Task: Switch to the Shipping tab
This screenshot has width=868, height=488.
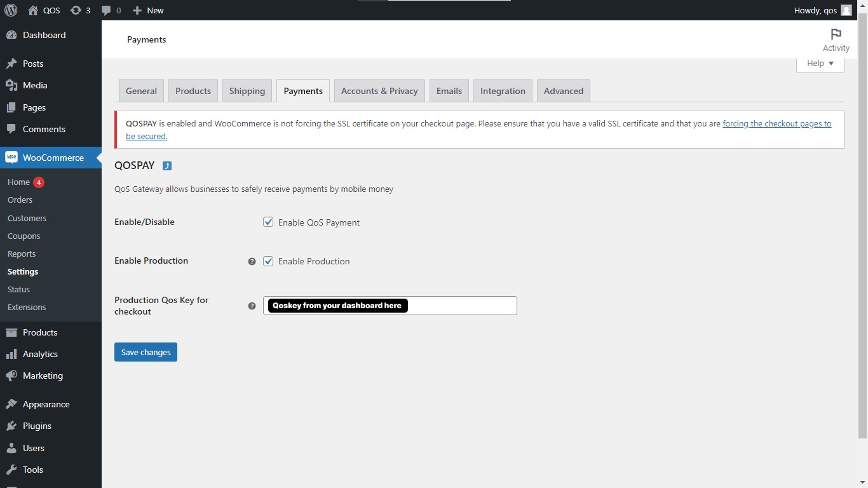Action: point(247,91)
